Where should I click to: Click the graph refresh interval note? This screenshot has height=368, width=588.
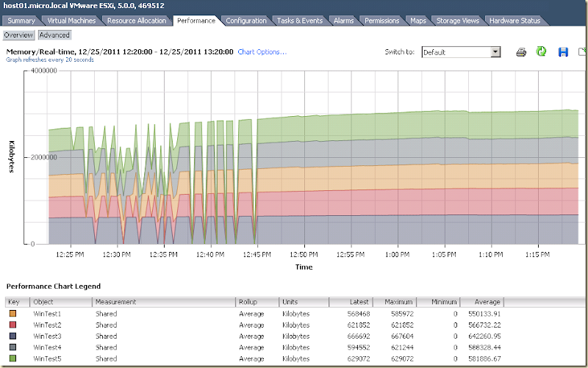(50, 59)
